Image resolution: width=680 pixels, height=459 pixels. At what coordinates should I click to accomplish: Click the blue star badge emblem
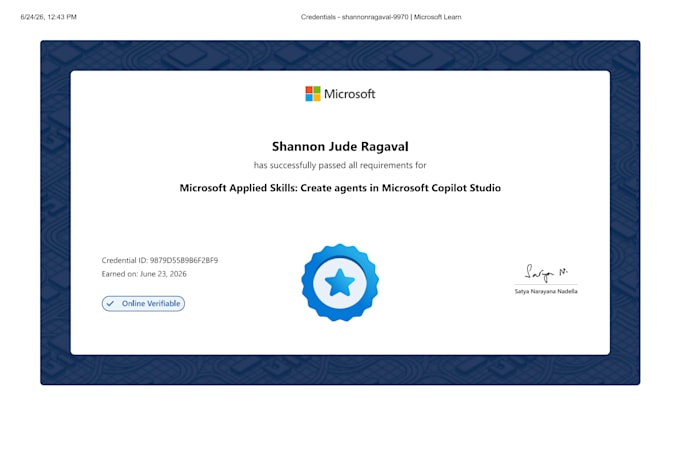tap(340, 282)
